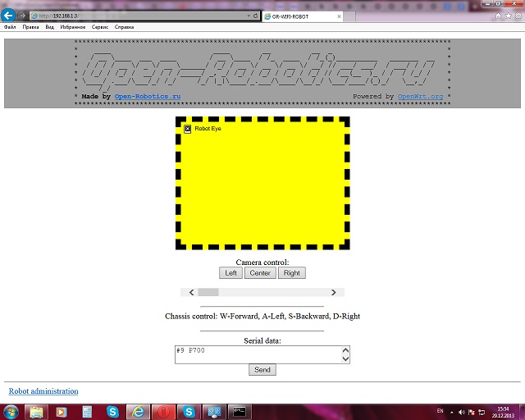Switch to Internet Explorer on the taskbar

(138, 412)
